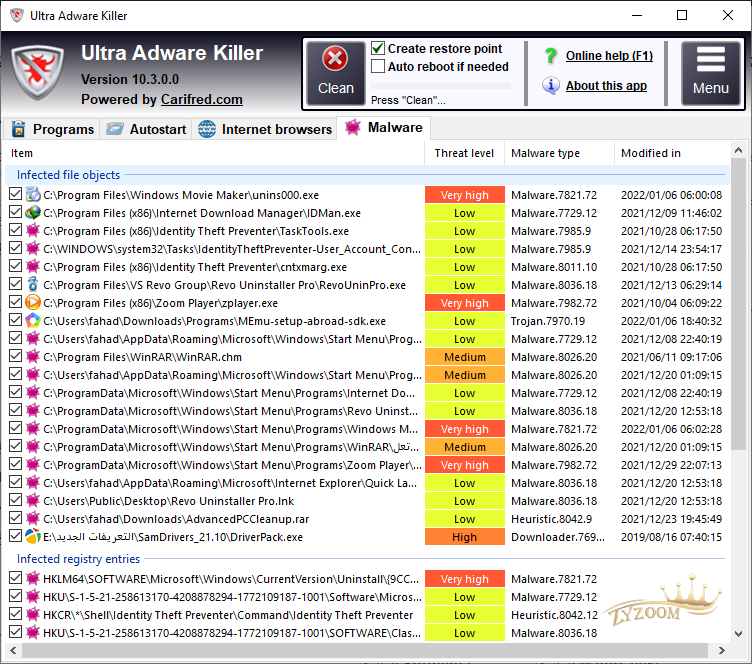Select the Malware tab

(384, 128)
